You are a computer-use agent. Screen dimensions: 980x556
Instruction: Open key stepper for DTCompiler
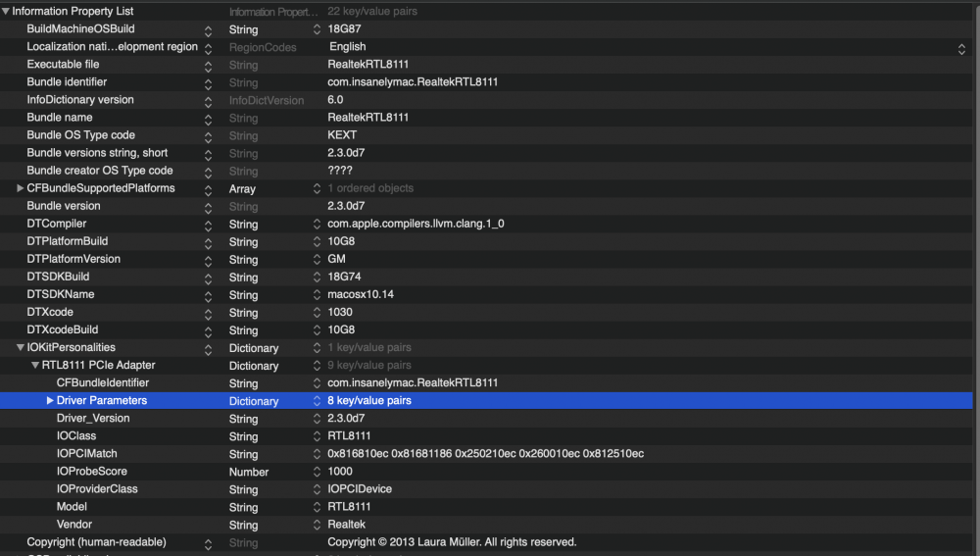click(x=208, y=226)
